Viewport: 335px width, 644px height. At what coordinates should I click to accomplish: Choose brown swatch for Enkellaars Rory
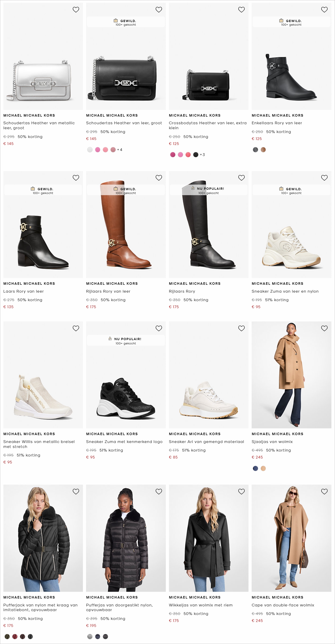pyautogui.click(x=263, y=150)
